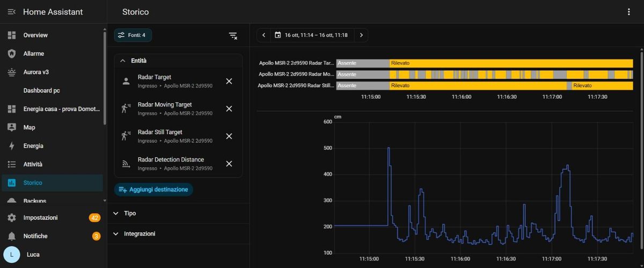The height and width of the screenshot is (268, 644).
Task: Remove Radar Moving Target entity
Action: click(229, 109)
